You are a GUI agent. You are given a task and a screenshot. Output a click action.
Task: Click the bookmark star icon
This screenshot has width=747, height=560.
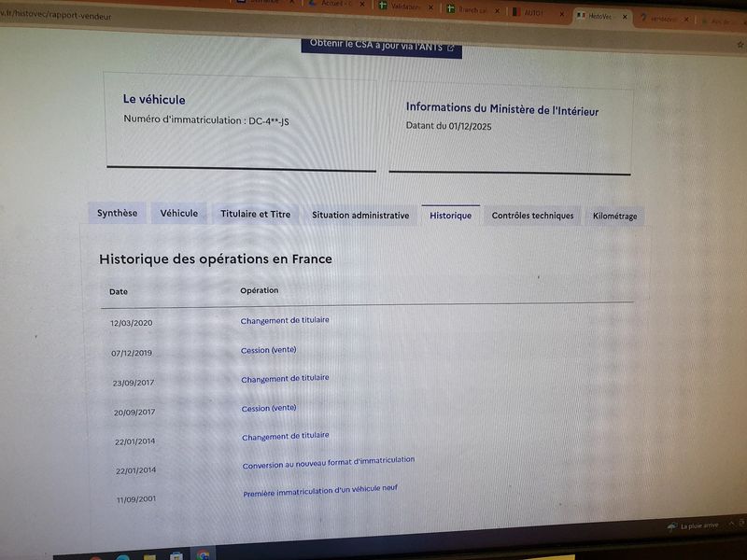click(x=740, y=44)
